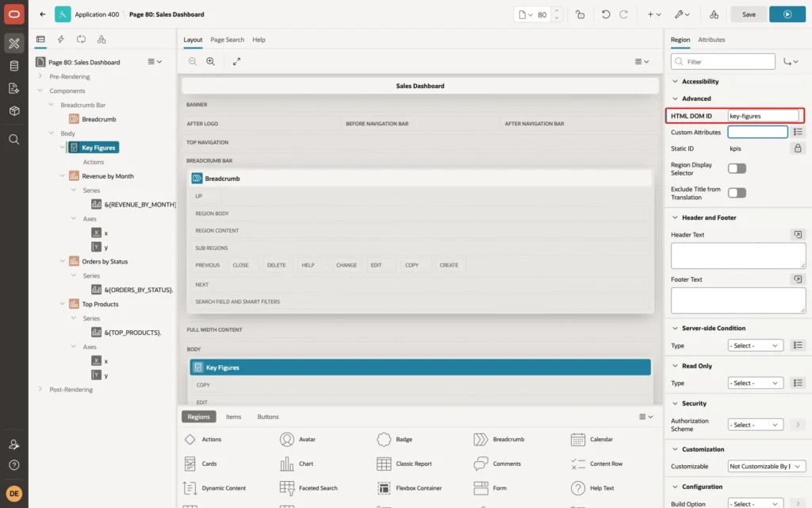Switch to the Page Search tab
The image size is (812, 508).
click(x=227, y=40)
